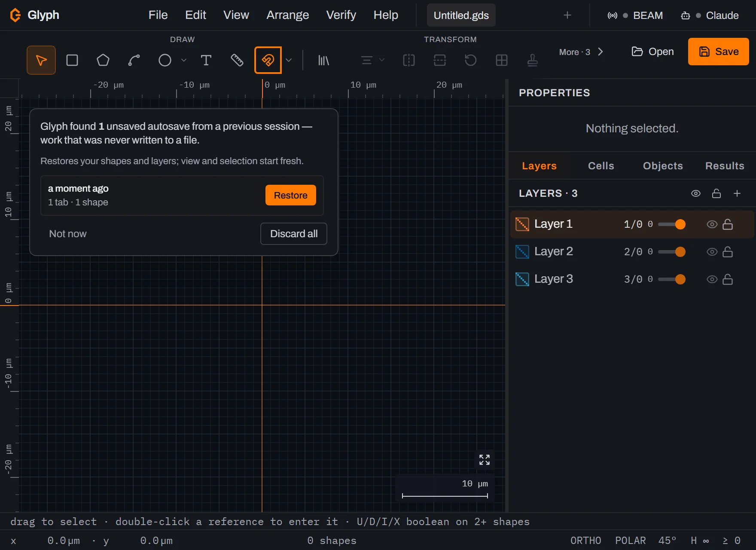Open the library books icon
The height and width of the screenshot is (550, 756).
coord(323,60)
